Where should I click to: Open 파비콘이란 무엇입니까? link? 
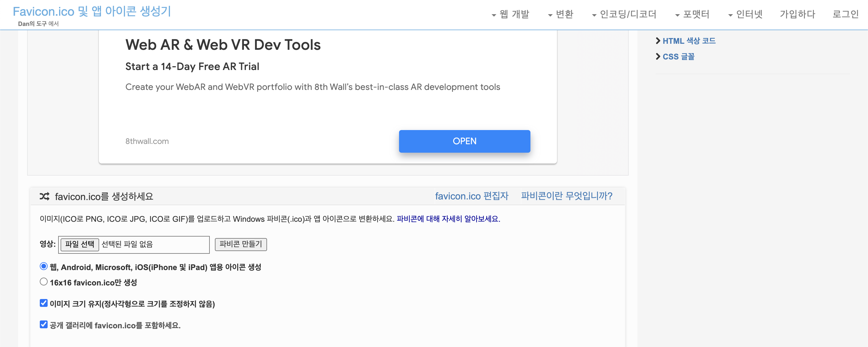tap(566, 196)
